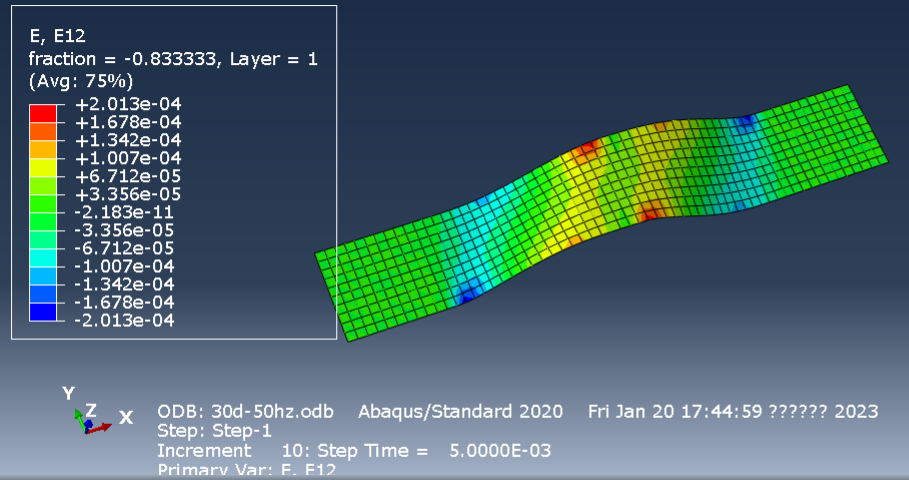Viewport: 909px width, 480px height.
Task: Pick the +1.007e-04 legend value
Action: (128, 158)
